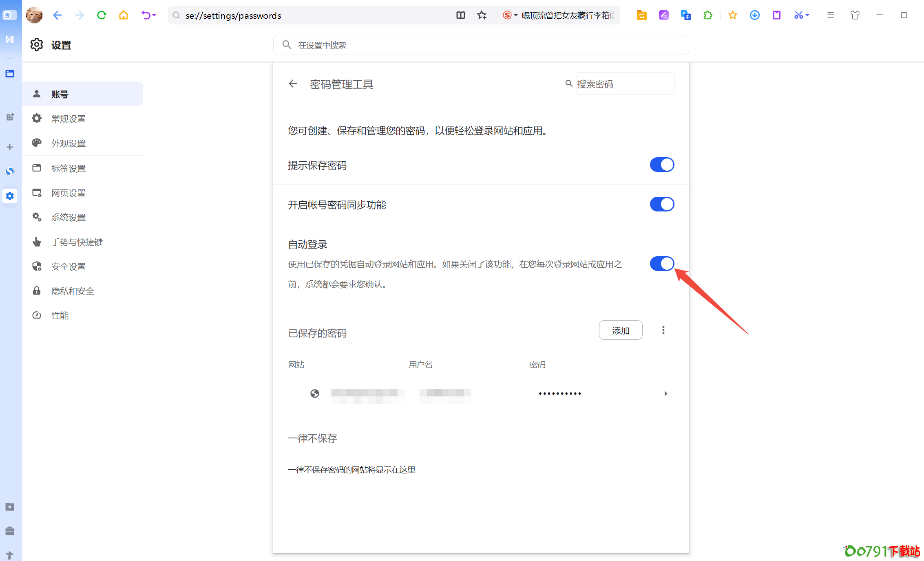
Task: Click the 搜索密码 input field
Action: coord(625,84)
